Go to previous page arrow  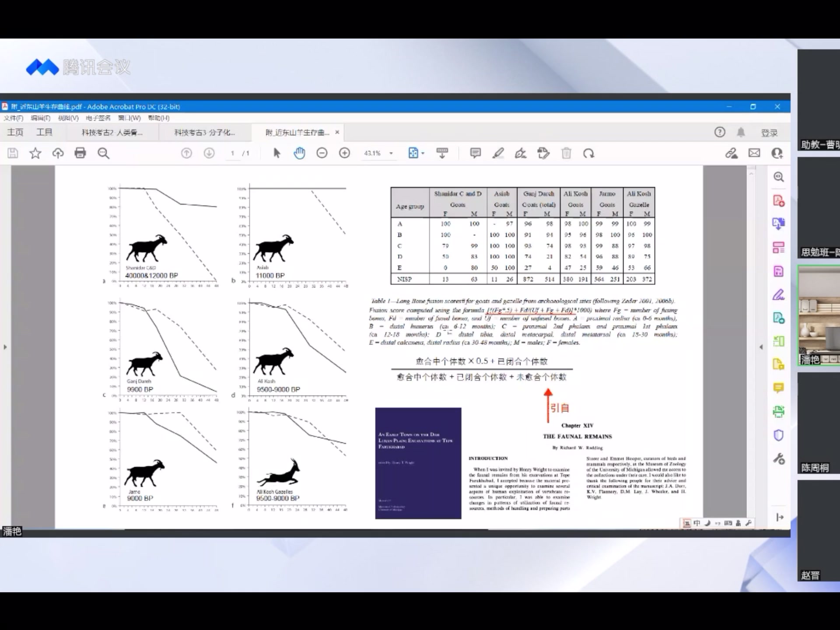(186, 153)
